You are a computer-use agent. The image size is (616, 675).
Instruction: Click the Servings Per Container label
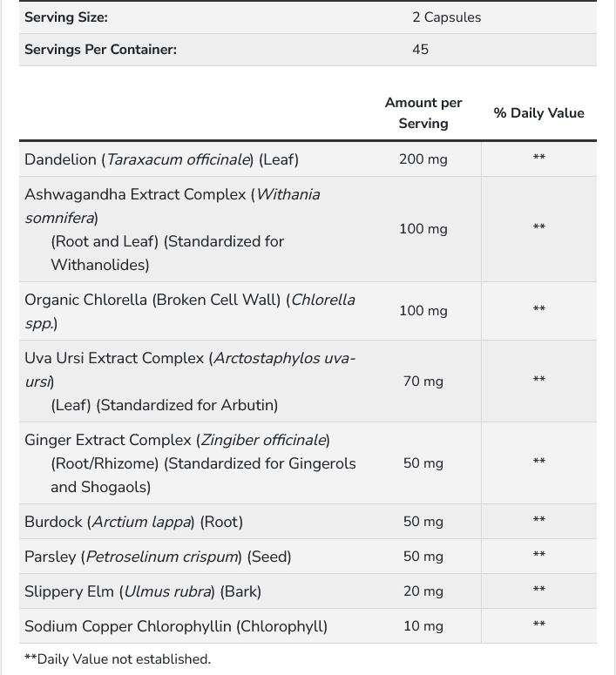(100, 50)
